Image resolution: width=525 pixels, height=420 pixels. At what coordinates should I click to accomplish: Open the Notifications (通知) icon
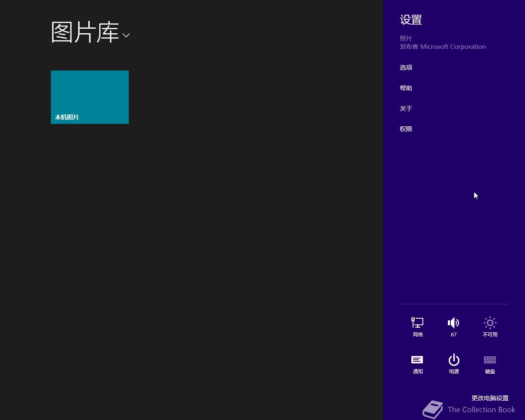point(418,364)
